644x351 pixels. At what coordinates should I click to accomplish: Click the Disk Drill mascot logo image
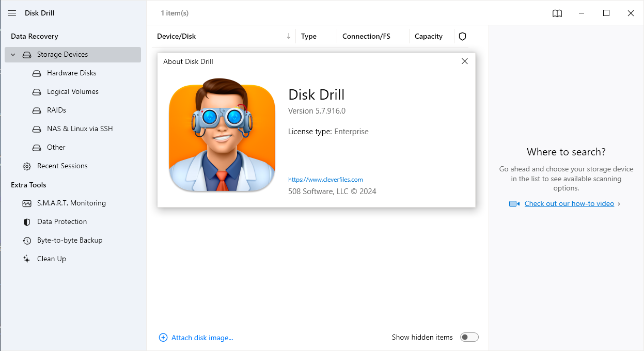point(222,135)
